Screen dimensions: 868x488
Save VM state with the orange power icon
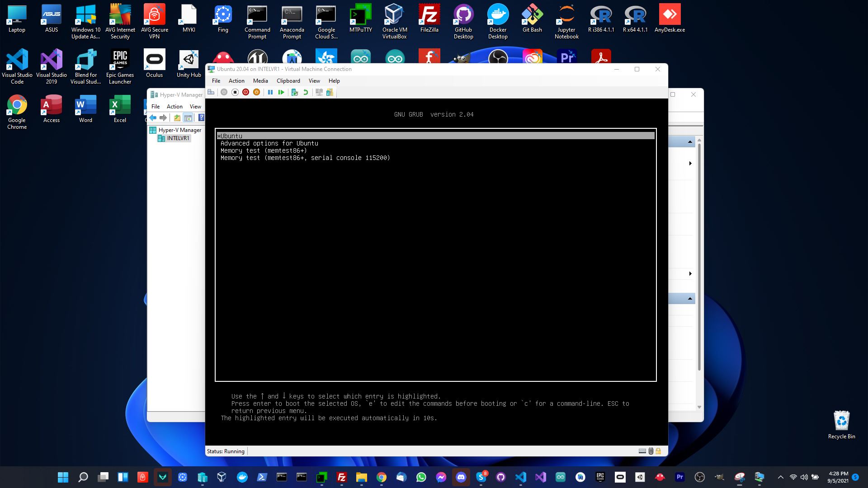256,92
